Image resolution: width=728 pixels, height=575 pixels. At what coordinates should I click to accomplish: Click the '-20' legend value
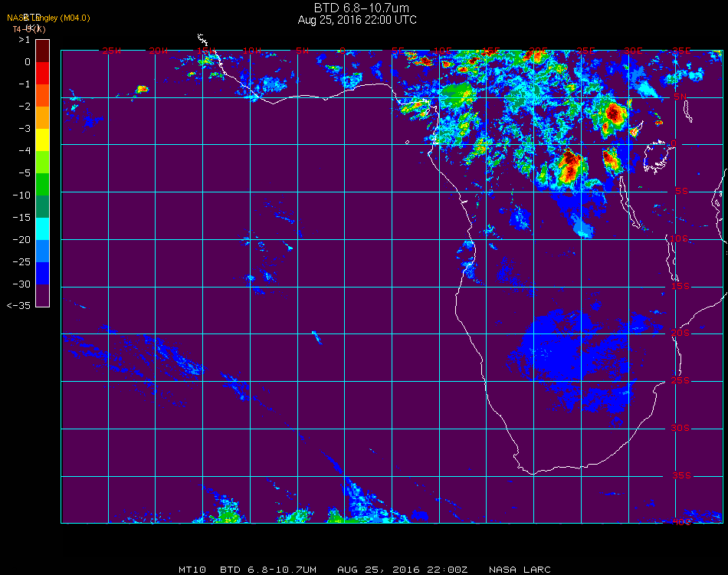click(x=21, y=240)
